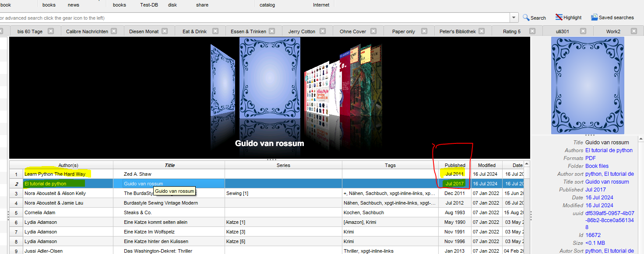Close the 'Peter's Bibliothek' tab
This screenshot has height=254, width=644.
(482, 31)
